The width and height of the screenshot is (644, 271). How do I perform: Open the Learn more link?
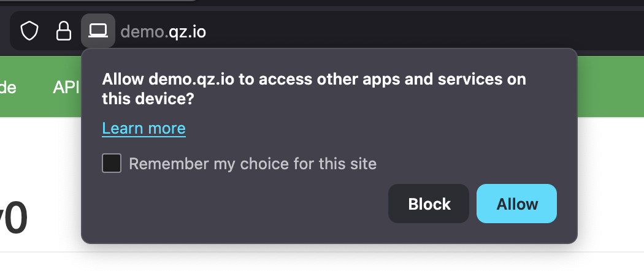144,128
